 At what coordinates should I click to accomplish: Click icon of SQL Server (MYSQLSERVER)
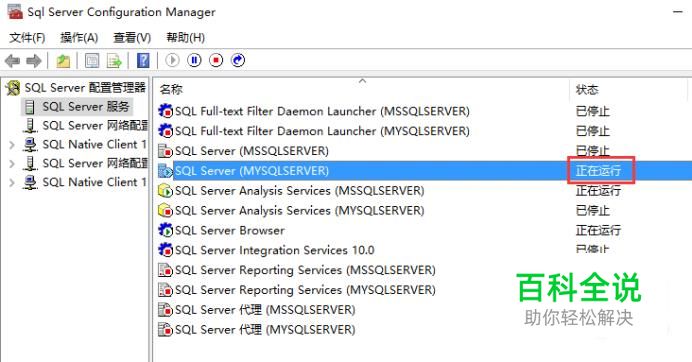click(165, 170)
